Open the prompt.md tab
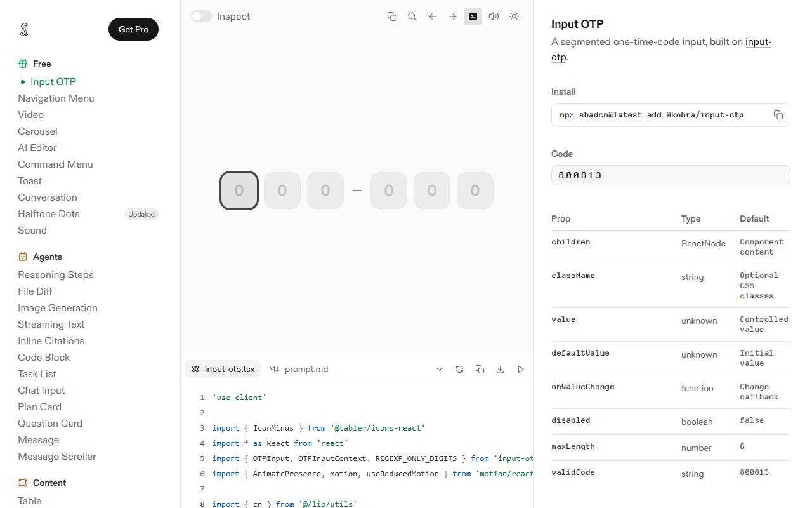The image size is (812, 508). (x=299, y=369)
